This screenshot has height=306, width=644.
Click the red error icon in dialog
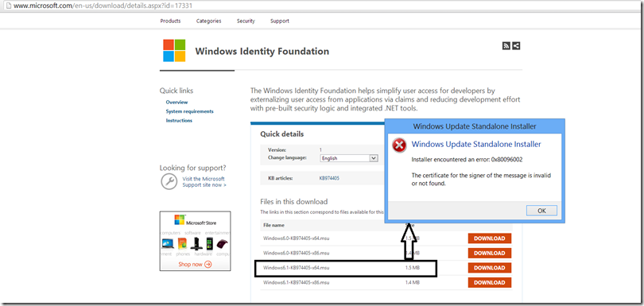tap(399, 145)
